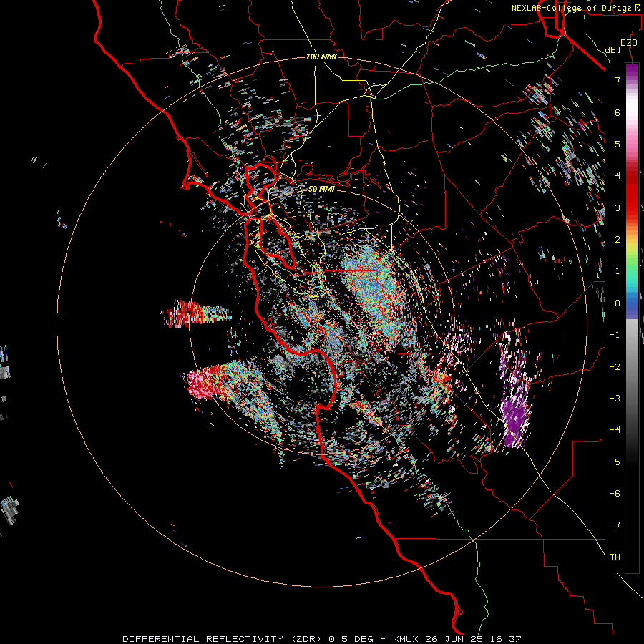Image resolution: width=644 pixels, height=644 pixels.
Task: Click the 'KMUX' radar station identifier
Action: 406,639
